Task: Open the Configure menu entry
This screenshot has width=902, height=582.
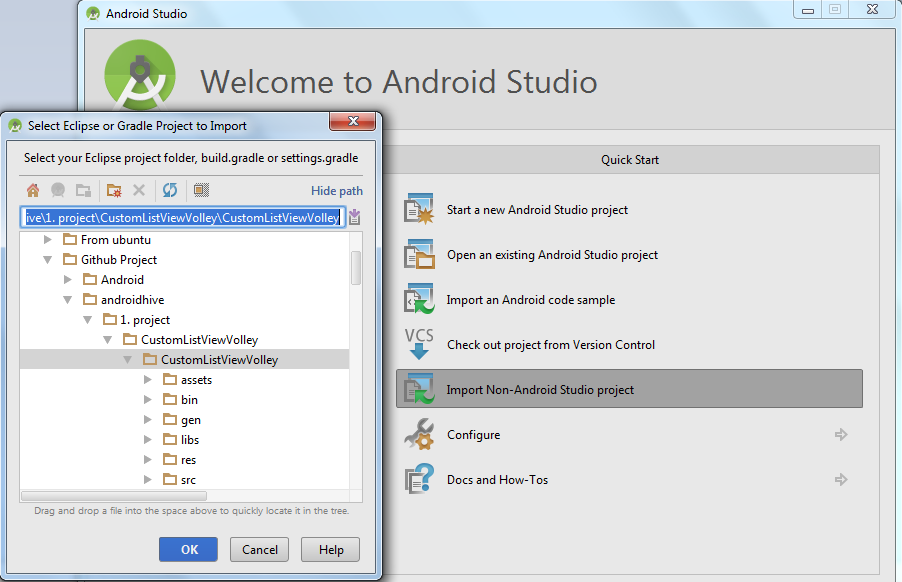Action: 629,434
